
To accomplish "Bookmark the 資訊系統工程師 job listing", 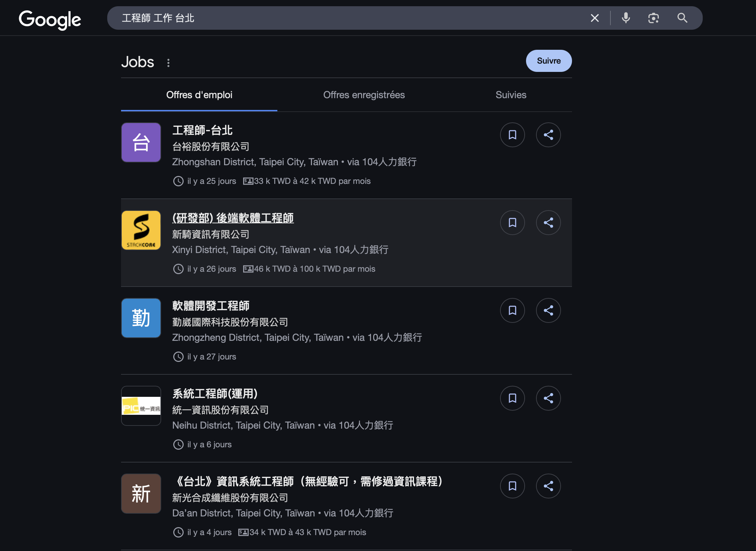I will (512, 486).
